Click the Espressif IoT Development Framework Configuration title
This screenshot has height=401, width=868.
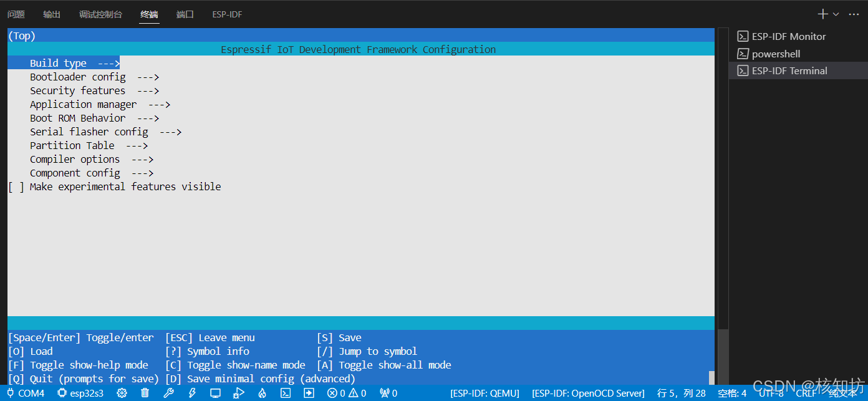[359, 49]
